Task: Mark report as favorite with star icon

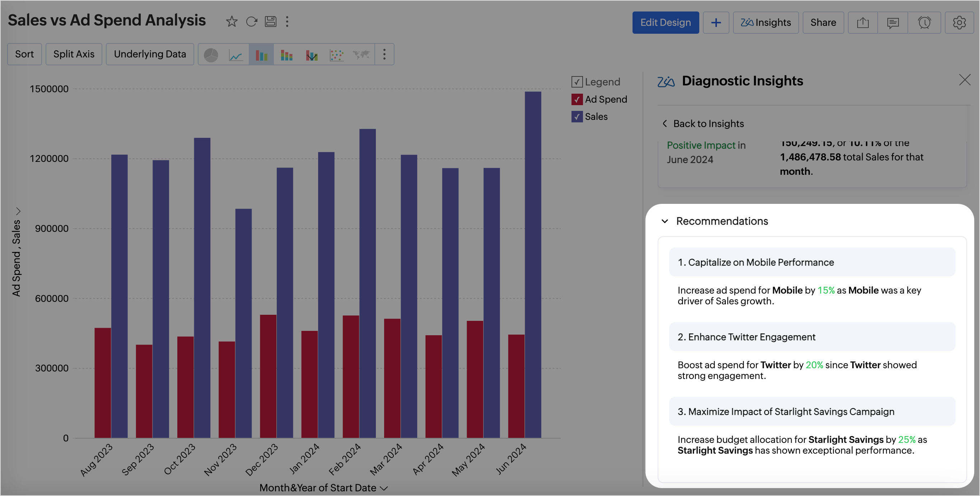Action: 231,22
